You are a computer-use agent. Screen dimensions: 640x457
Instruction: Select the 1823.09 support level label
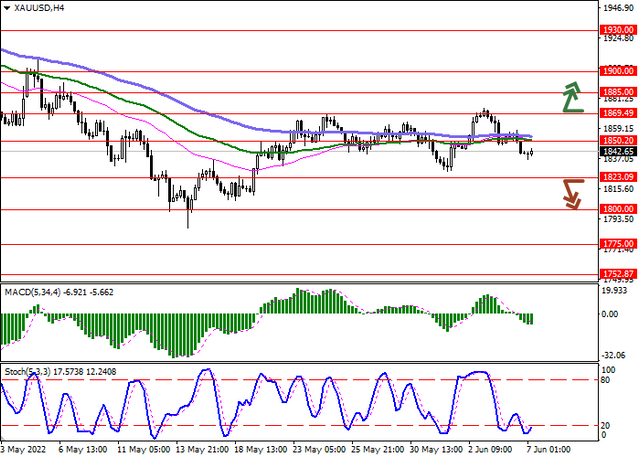click(618, 177)
